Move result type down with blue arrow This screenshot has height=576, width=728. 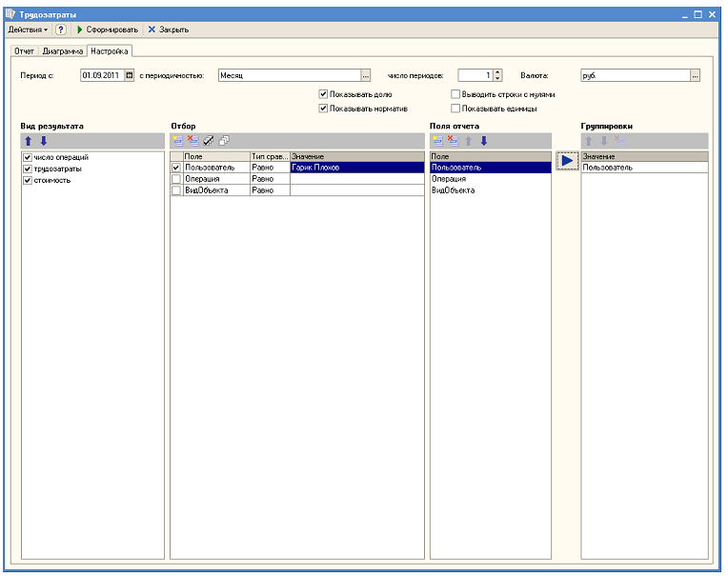point(44,141)
